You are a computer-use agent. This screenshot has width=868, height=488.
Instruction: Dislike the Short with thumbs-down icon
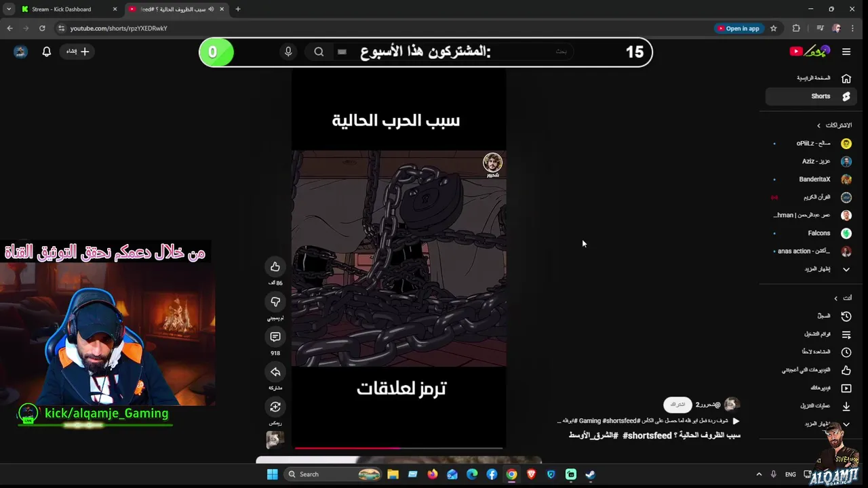point(275,302)
